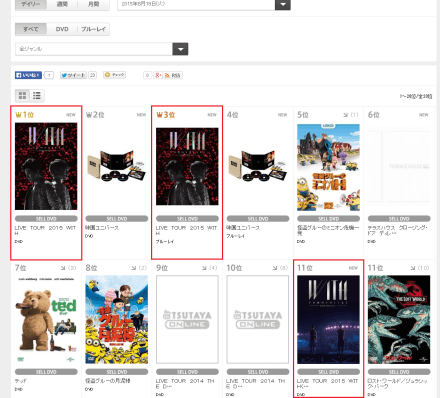Open the テッド title link
Image resolution: width=440 pixels, height=398 pixels.
click(x=21, y=381)
